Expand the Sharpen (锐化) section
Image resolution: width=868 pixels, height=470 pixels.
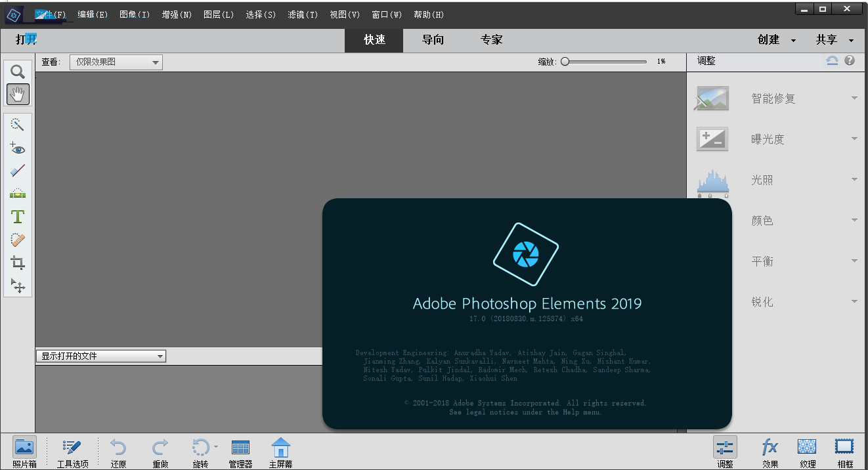(x=854, y=302)
